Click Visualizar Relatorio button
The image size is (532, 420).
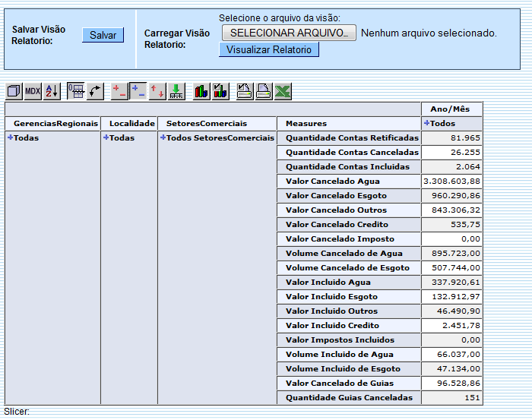269,49
